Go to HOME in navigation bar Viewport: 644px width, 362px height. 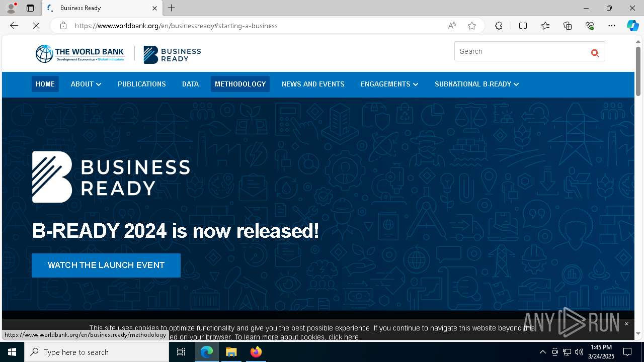tap(45, 84)
